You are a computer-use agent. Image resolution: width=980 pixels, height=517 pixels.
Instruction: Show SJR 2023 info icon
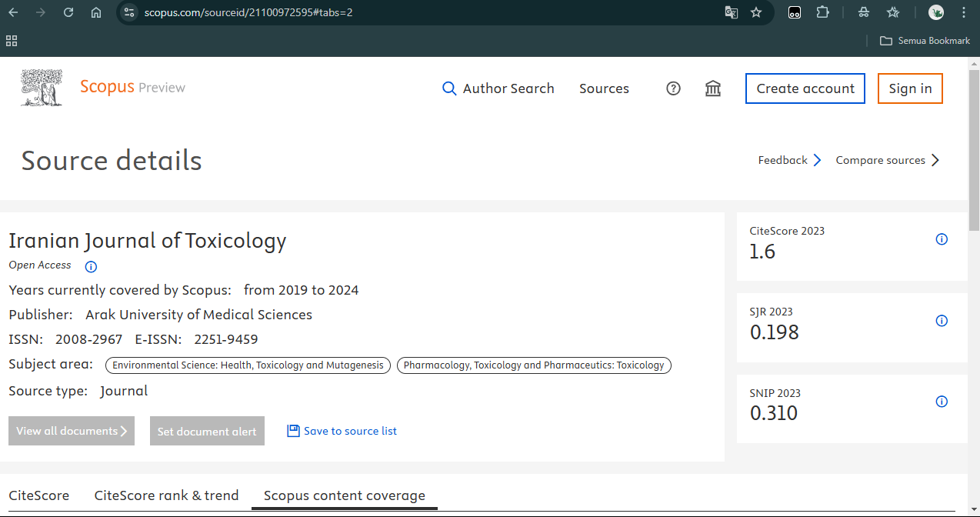point(941,321)
